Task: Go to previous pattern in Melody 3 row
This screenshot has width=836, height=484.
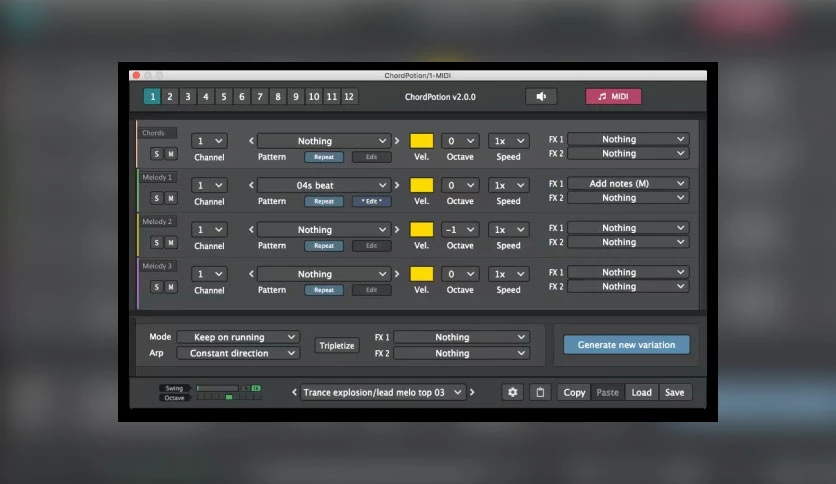Action: coord(251,273)
